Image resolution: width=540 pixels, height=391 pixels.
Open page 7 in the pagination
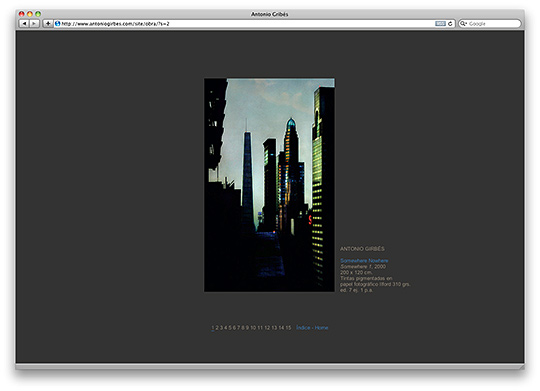[x=239, y=328]
